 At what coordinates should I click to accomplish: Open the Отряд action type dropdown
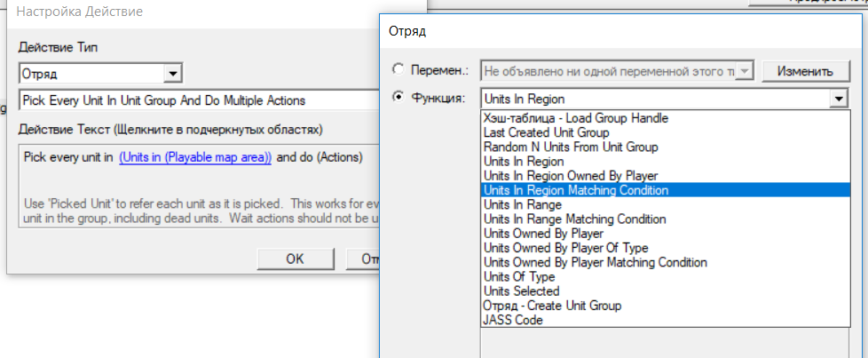[x=174, y=74]
